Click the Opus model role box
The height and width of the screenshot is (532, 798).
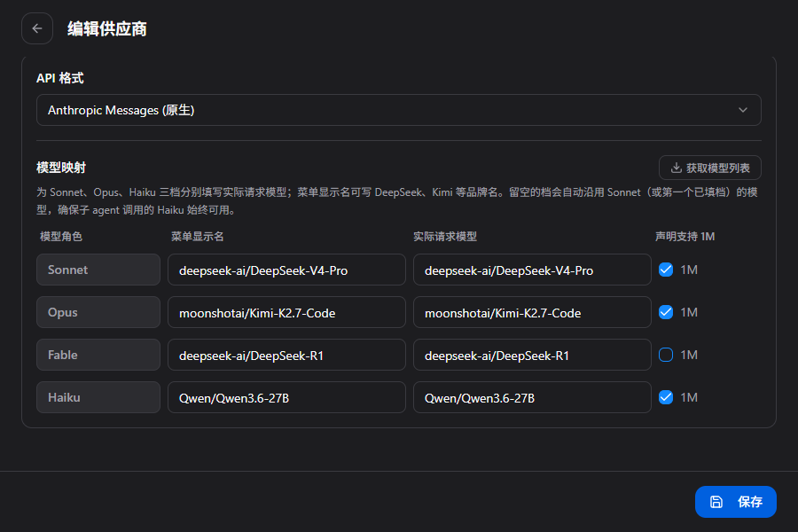click(98, 312)
